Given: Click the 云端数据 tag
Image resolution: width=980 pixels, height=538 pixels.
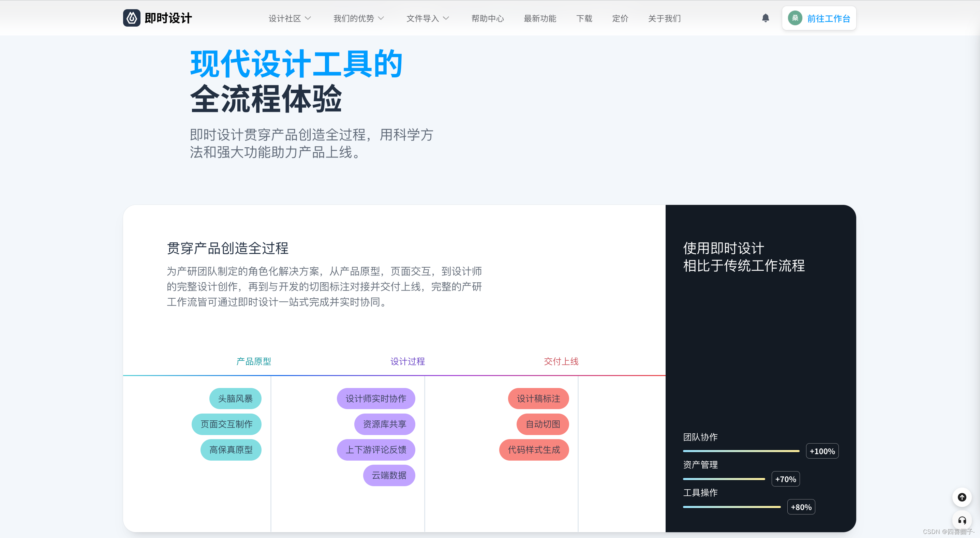Looking at the screenshot, I should coord(389,475).
